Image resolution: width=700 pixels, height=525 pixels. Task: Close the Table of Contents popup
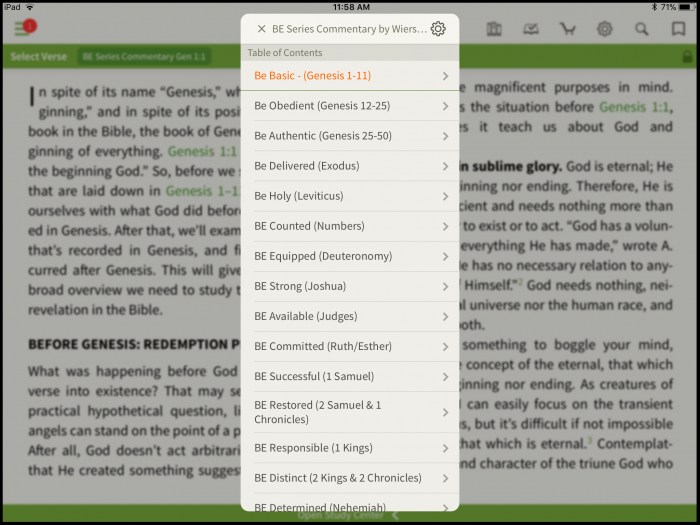click(x=262, y=29)
